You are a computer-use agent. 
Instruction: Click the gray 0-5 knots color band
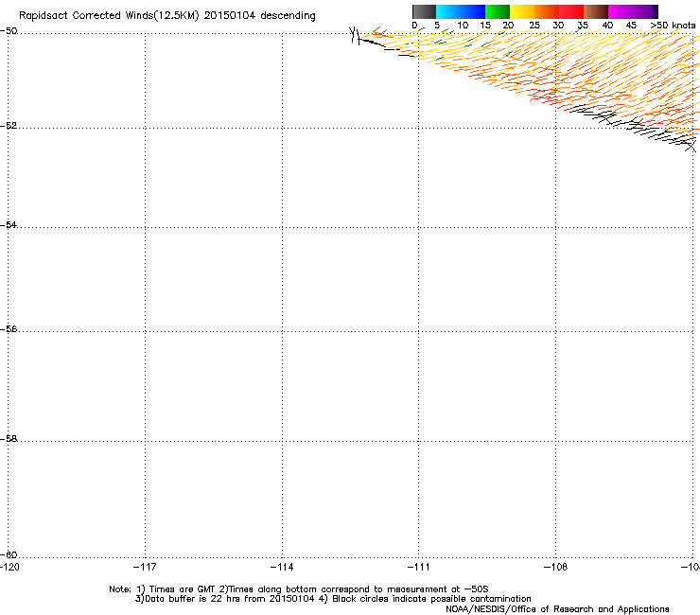(x=424, y=11)
